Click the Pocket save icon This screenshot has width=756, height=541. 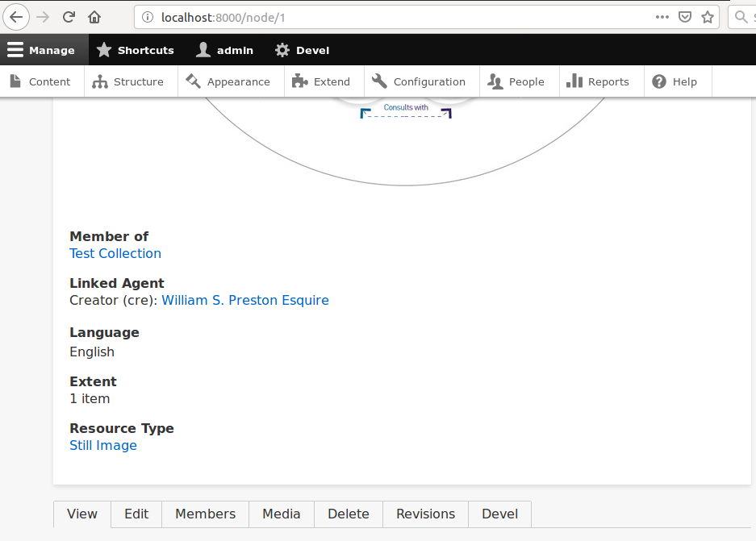[x=685, y=17]
